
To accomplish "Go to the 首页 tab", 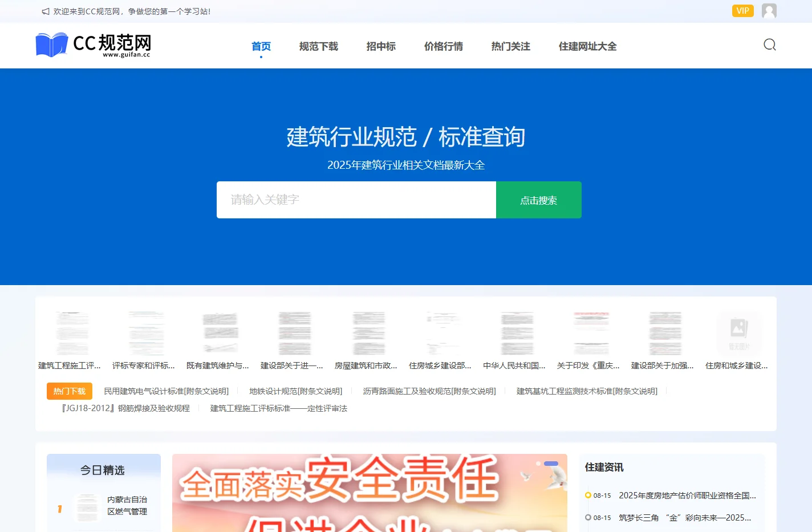I will [x=261, y=46].
